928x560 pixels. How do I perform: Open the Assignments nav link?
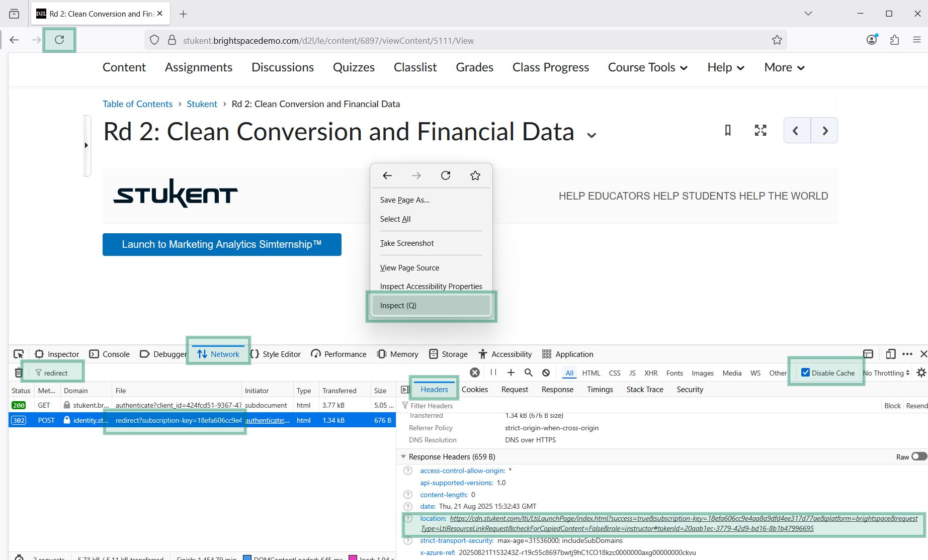[199, 67]
